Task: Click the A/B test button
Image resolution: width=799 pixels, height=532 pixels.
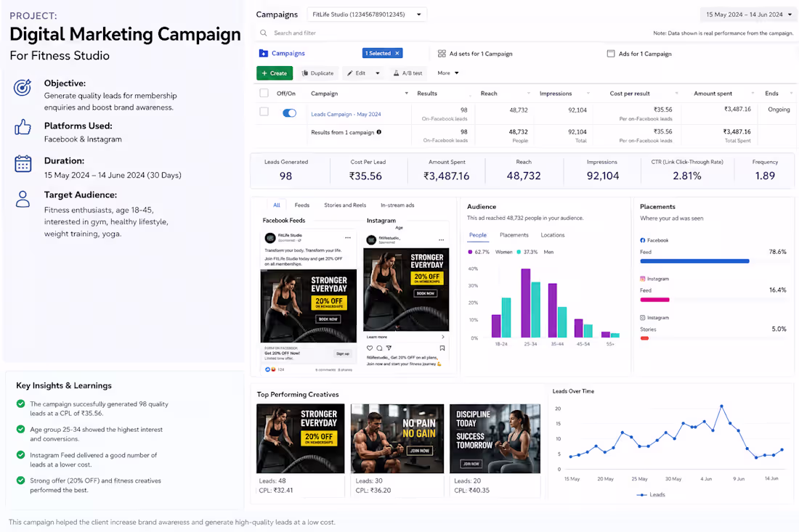Action: pos(407,73)
